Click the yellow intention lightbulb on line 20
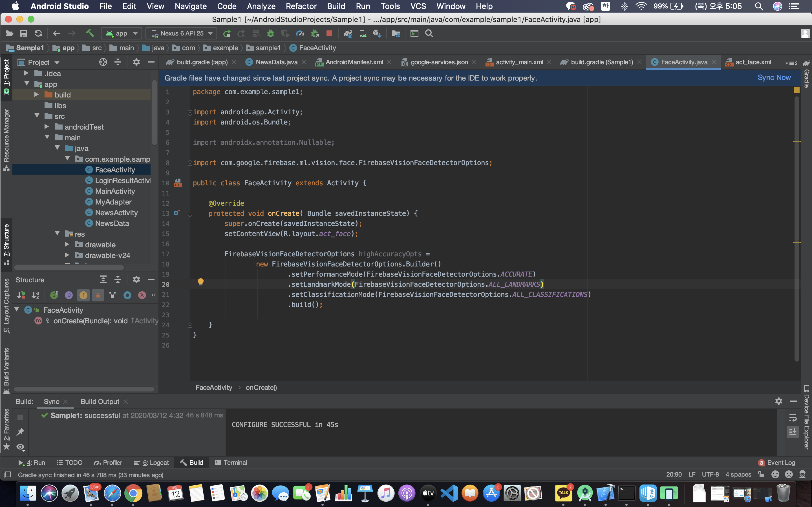Image resolution: width=812 pixels, height=507 pixels. tap(200, 282)
